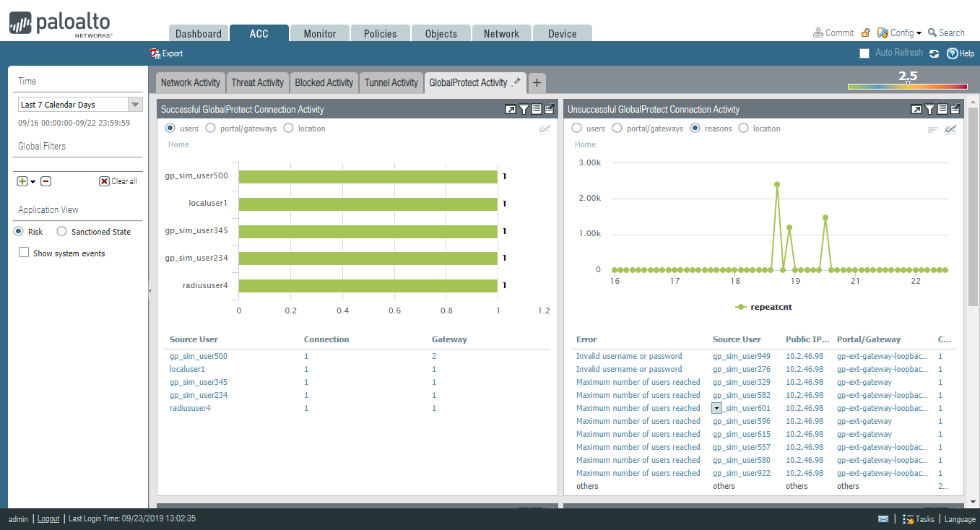The width and height of the screenshot is (980, 530).
Task: Enable the Auto Refresh checkbox
Action: tap(864, 53)
